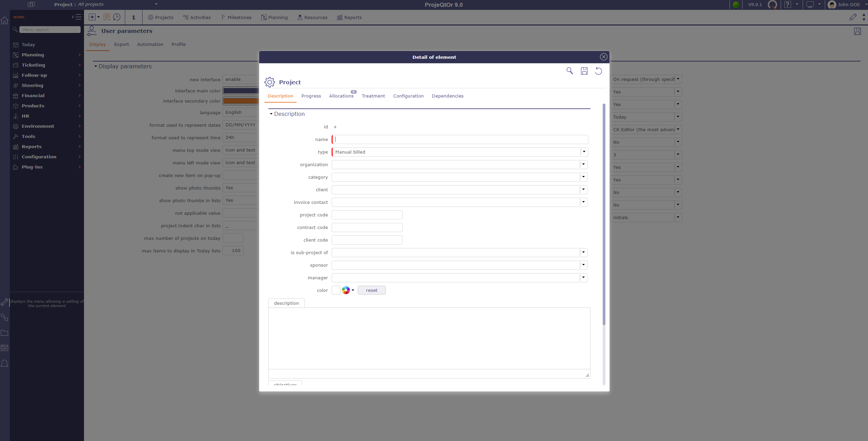Expand the organization dropdown arrow
This screenshot has width=868, height=441.
point(583,164)
